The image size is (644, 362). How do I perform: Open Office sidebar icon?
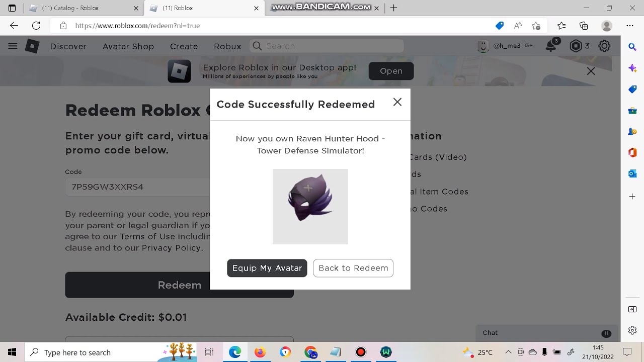[632, 153]
